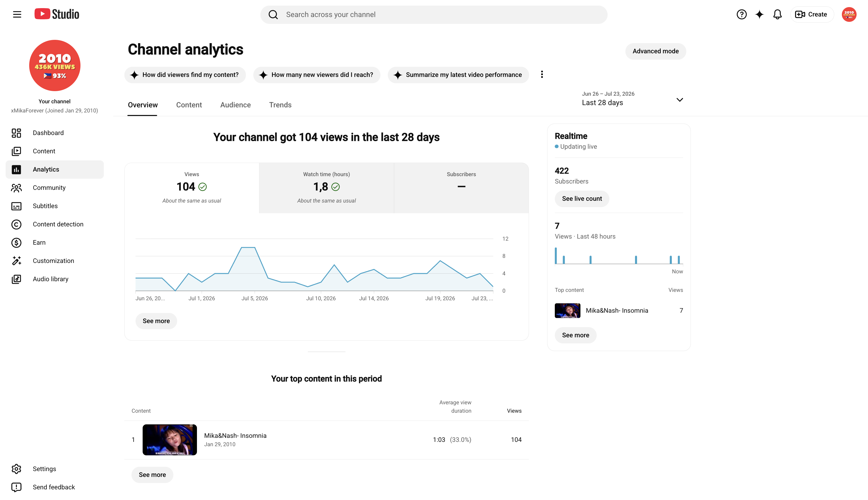Open the Ask Studio sparkle icon
The width and height of the screenshot is (868, 500).
[x=759, y=14]
